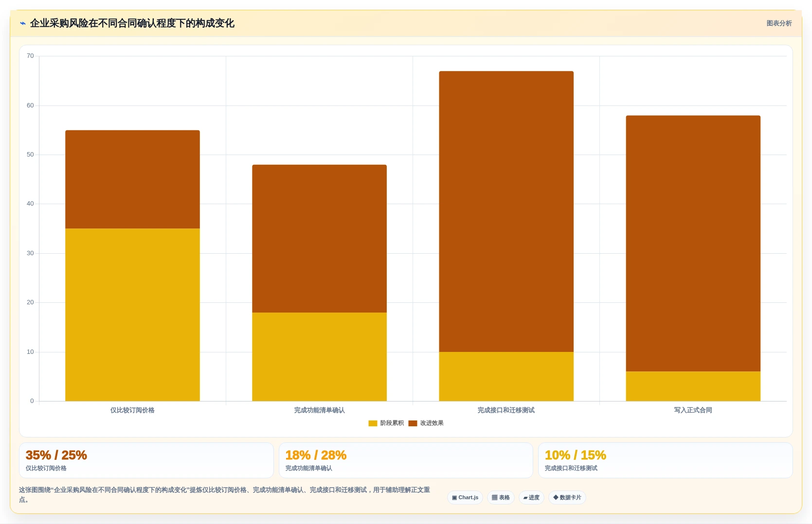Image resolution: width=812 pixels, height=524 pixels.
Task: Click the blue lightning icon beside the title
Action: tap(22, 23)
